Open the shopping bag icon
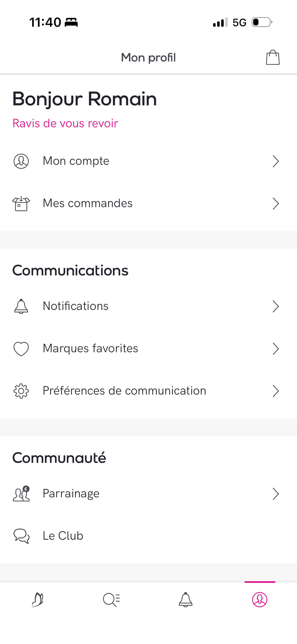This screenshot has height=644, width=297. 273,57
